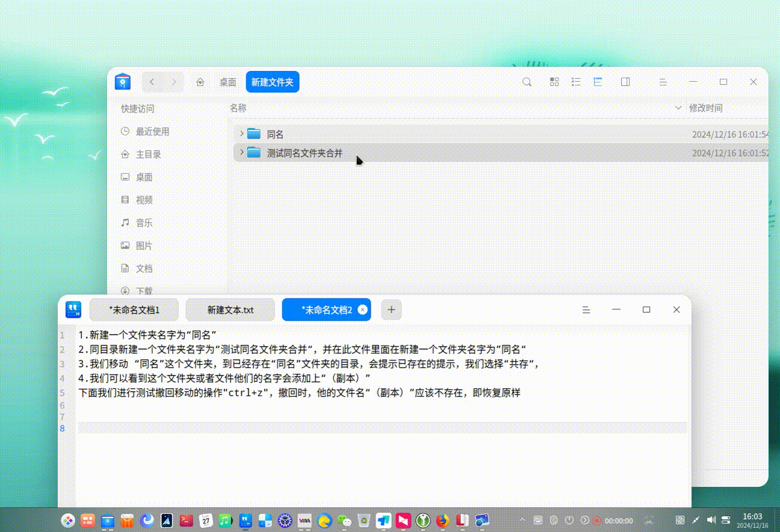The width and height of the screenshot is (780, 532).
Task: Select 桌面 in the quick access sidebar
Action: coord(137,177)
